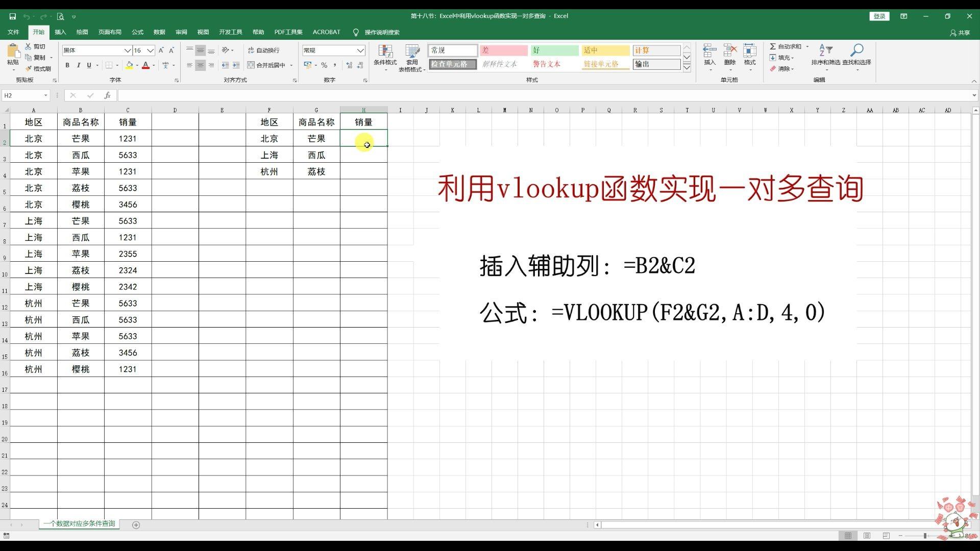Toggle Bold formatting
The height and width of the screenshot is (551, 980).
coord(67,65)
